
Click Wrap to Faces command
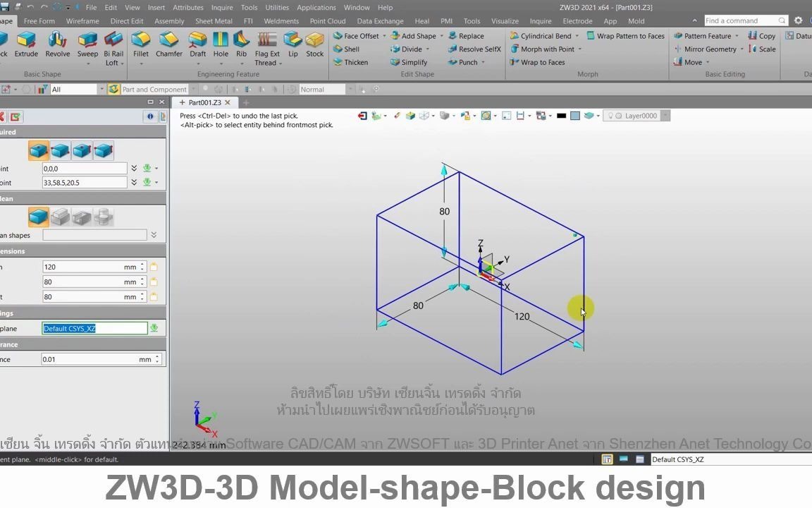(538, 62)
